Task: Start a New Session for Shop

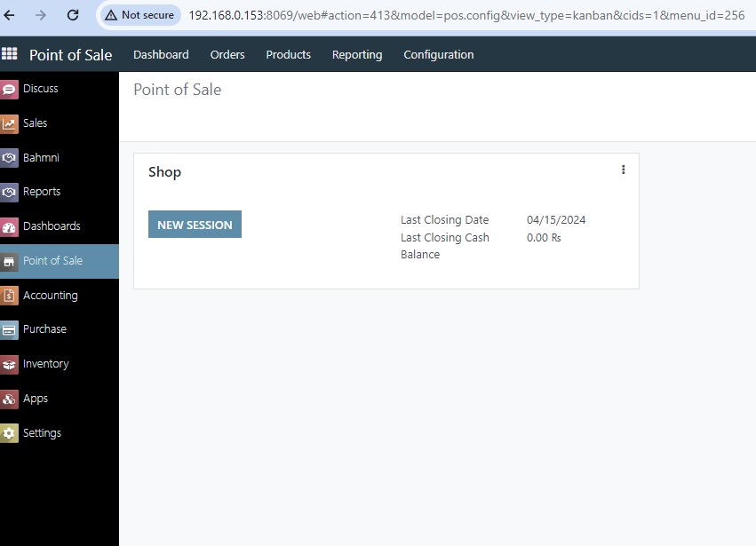Action: click(195, 225)
